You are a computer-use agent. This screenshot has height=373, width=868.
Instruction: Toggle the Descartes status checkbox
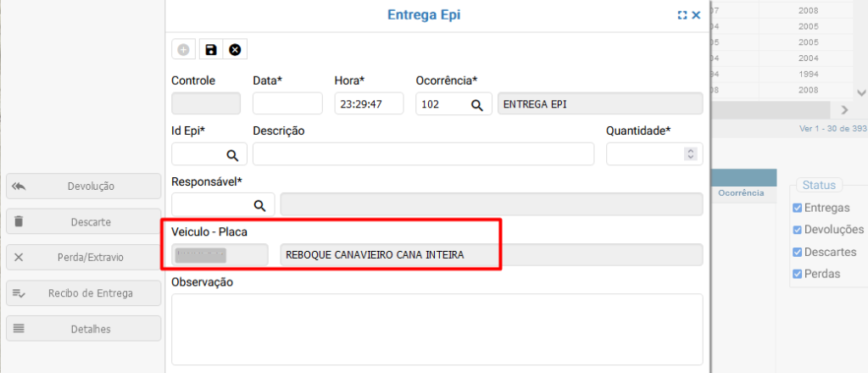click(x=796, y=252)
